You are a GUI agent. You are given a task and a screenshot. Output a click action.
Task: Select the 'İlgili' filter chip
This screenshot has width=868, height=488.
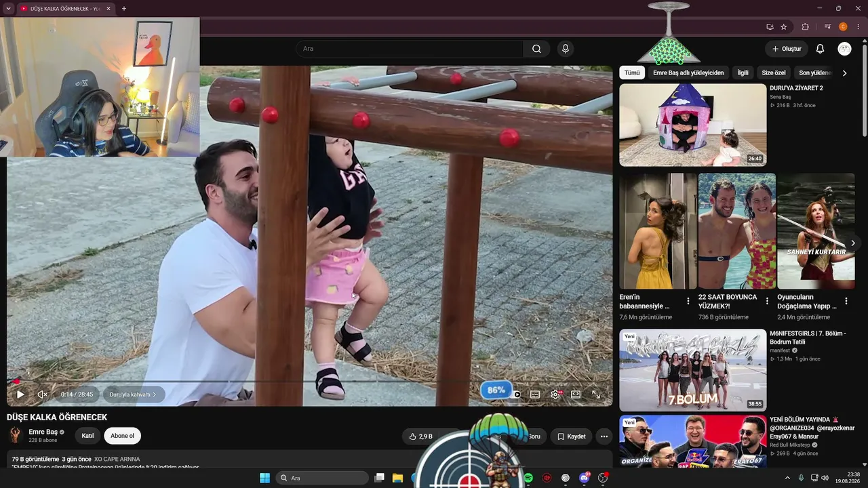[743, 73]
